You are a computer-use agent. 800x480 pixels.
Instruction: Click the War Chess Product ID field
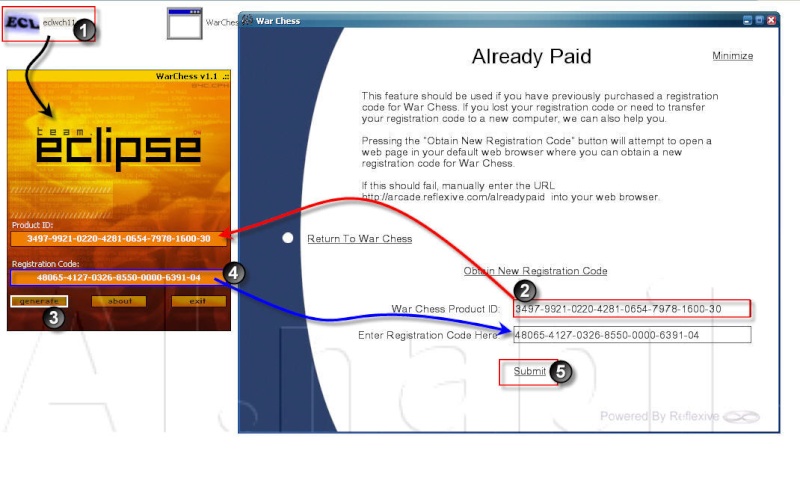(632, 309)
